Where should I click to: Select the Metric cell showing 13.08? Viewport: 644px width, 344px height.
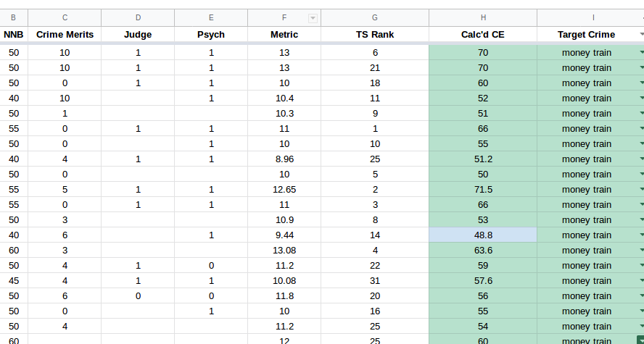(284, 250)
